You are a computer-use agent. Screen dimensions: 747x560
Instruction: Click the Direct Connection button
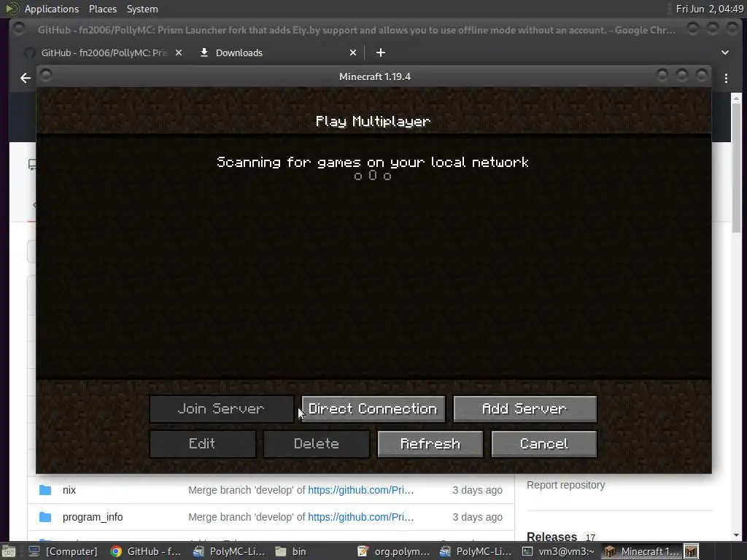[x=373, y=408]
